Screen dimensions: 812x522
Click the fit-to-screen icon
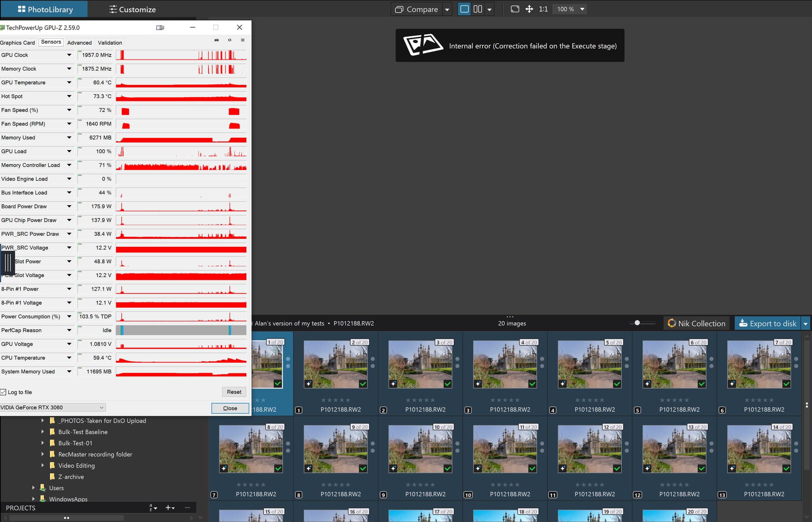pos(515,9)
